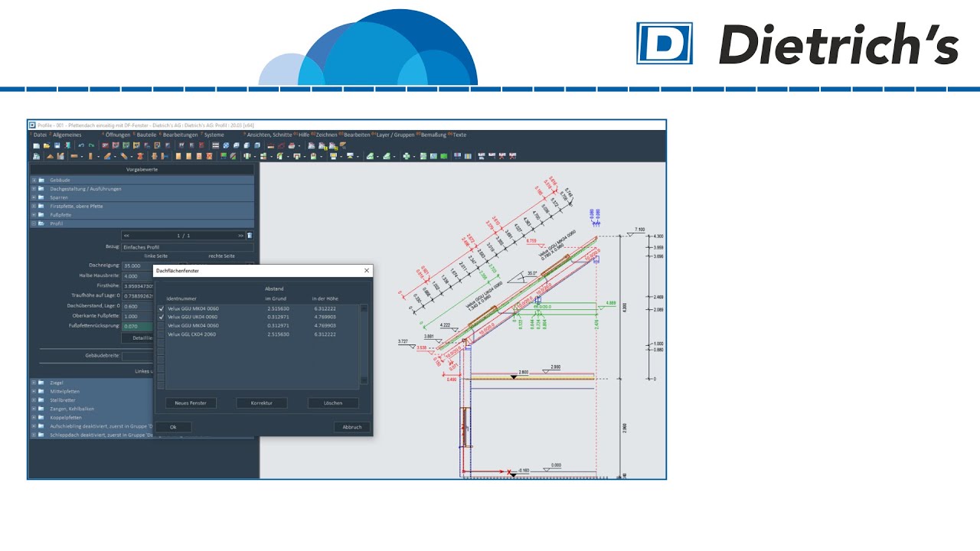Open the Datei menu

(x=40, y=135)
